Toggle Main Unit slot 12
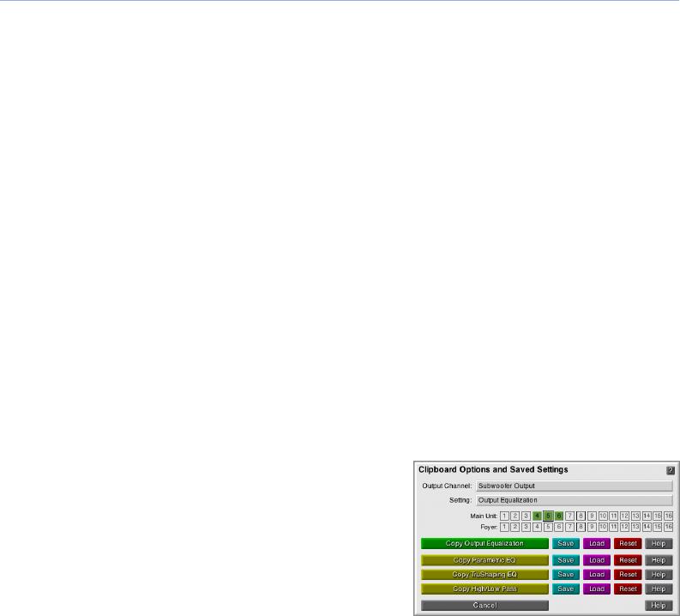This screenshot has height=616, width=680. coord(624,516)
